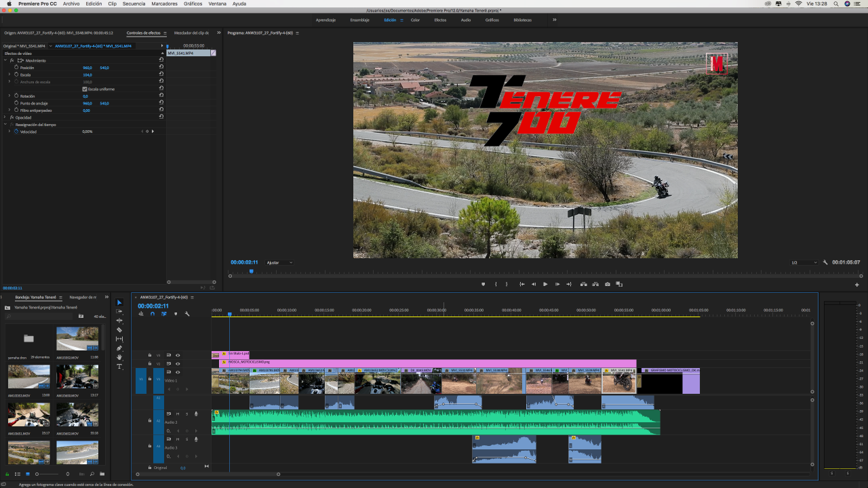The width and height of the screenshot is (868, 488).
Task: Select the AM115952.MOV thumbnail in bin
Action: [77, 338]
